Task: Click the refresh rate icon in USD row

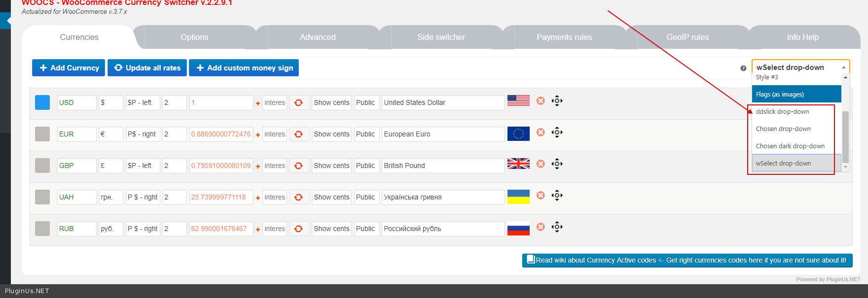Action: 298,102
